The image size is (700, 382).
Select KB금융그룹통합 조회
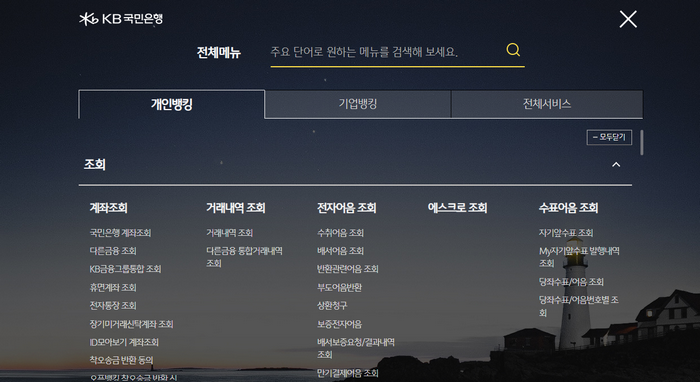pos(125,269)
